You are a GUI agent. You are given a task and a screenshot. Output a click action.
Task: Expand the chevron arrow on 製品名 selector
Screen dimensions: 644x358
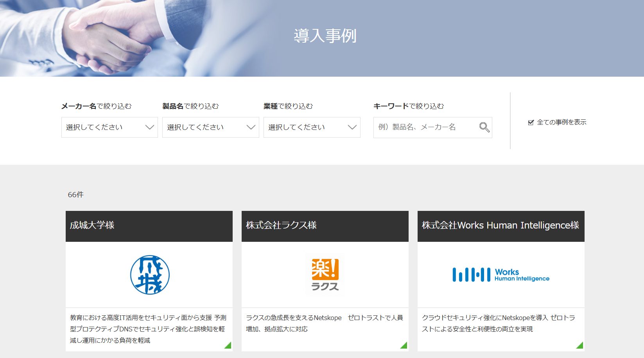[x=250, y=127]
